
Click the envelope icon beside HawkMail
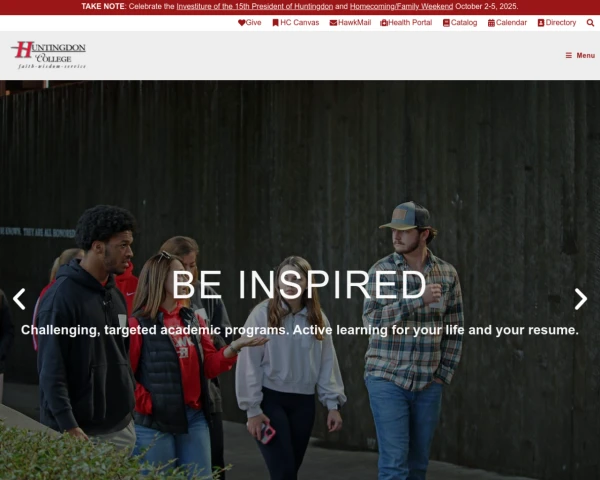click(x=333, y=23)
